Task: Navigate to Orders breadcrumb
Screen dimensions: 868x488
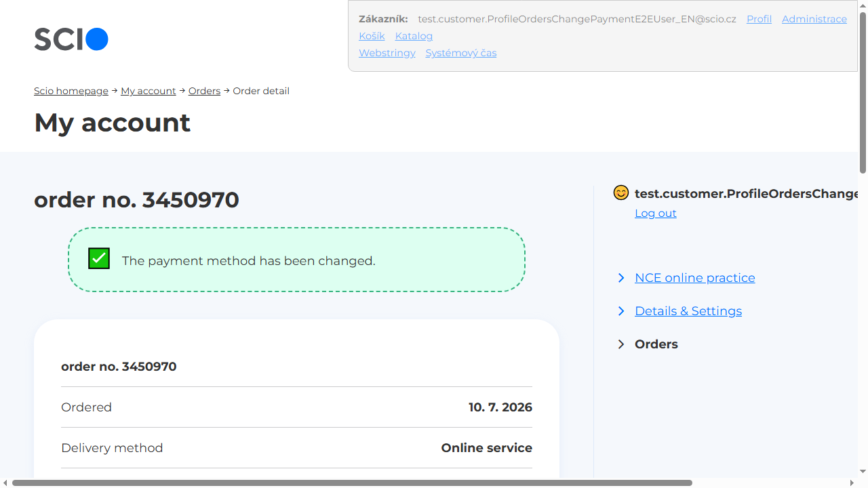Action: pos(204,91)
